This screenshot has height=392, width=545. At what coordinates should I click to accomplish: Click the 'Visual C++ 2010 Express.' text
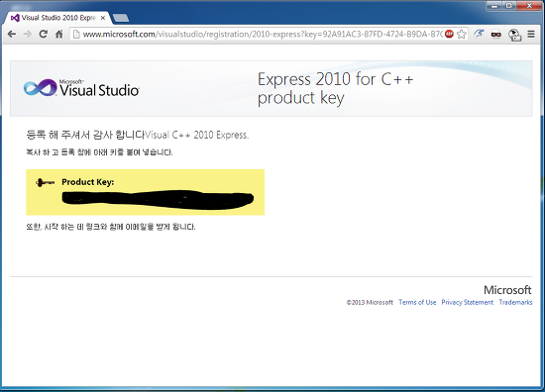[x=197, y=135]
